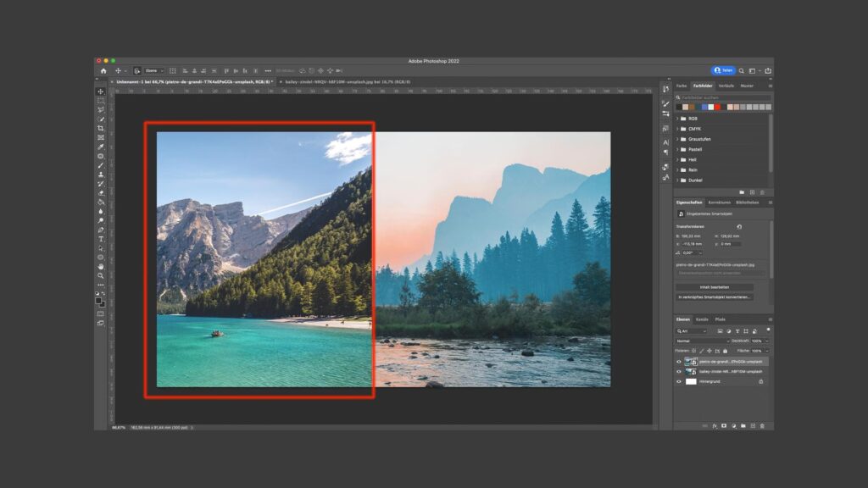868x488 pixels.
Task: Switch to the Verläufe tab
Action: tap(726, 86)
